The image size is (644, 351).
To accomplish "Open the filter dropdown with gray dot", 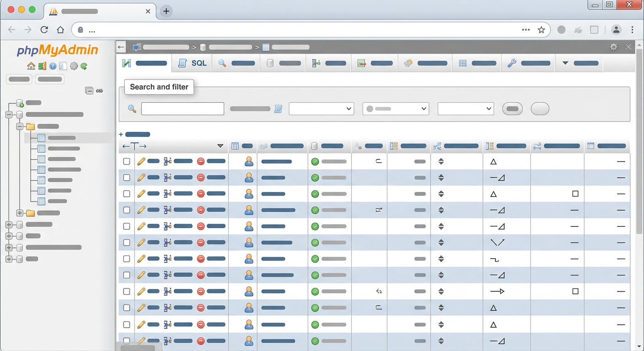I will coord(396,109).
